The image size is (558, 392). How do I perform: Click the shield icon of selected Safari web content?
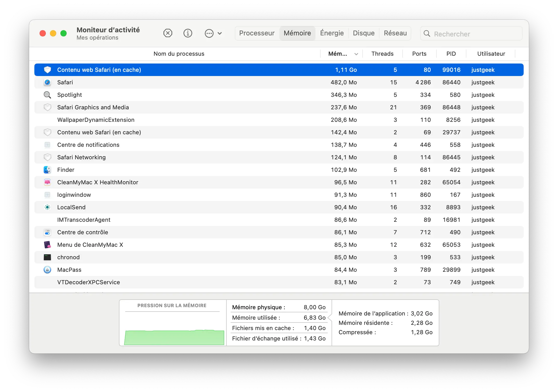[x=47, y=70]
